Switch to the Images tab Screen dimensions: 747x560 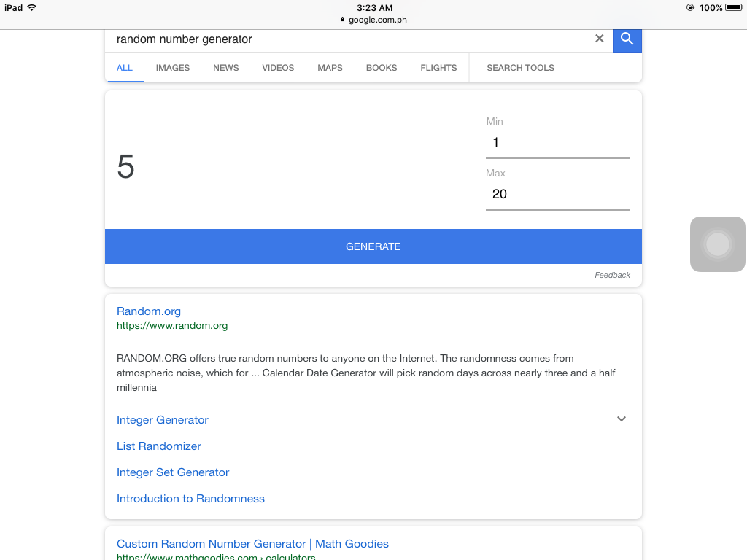[172, 68]
